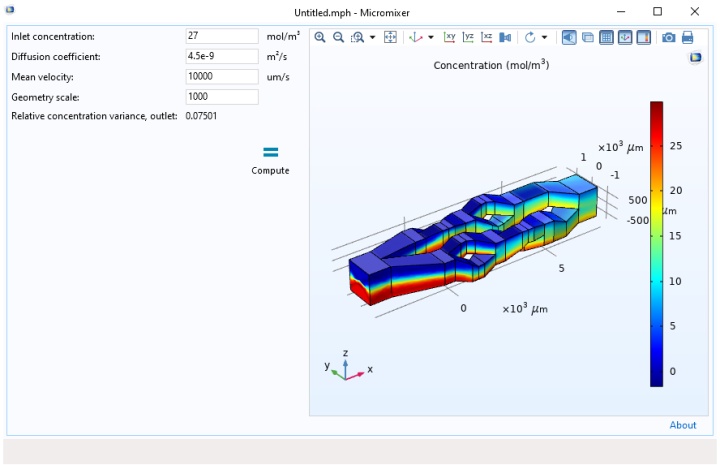Screen dimensions: 720x465
Task: Activate the Zoom Box tool
Action: (357, 37)
